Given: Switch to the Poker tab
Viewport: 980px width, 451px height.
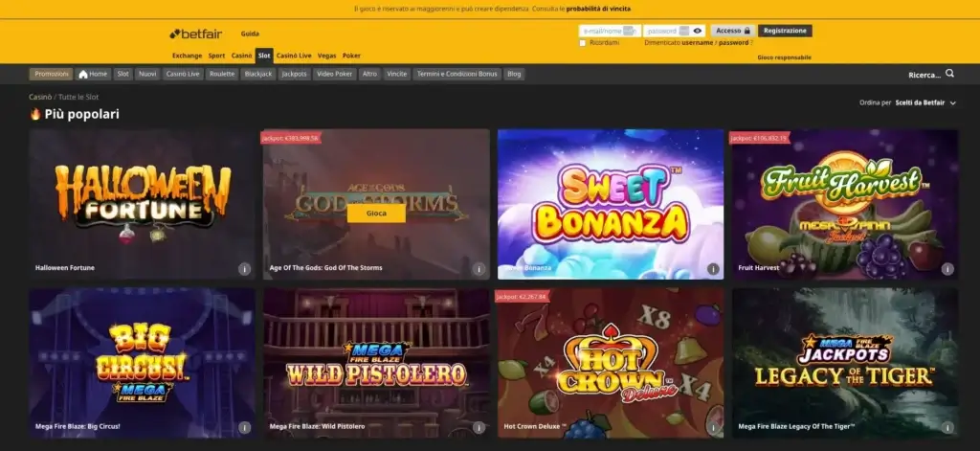Looking at the screenshot, I should pos(351,56).
